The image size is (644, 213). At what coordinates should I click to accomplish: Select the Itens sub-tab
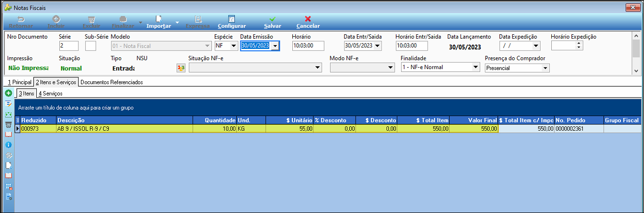coord(26,93)
